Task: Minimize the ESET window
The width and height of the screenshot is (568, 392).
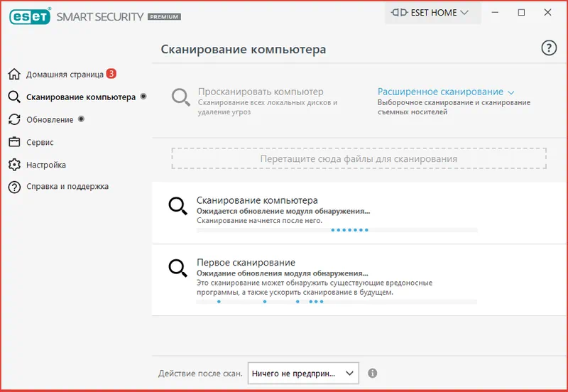Action: point(495,12)
